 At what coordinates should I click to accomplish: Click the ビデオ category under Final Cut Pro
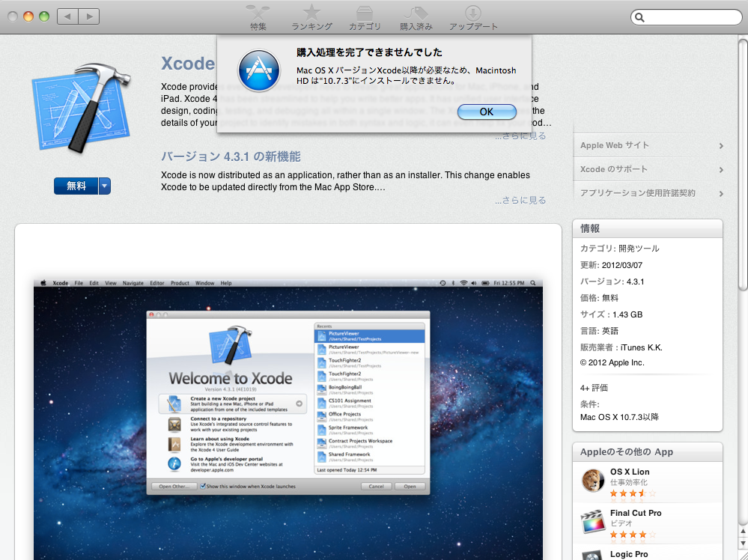click(x=621, y=523)
